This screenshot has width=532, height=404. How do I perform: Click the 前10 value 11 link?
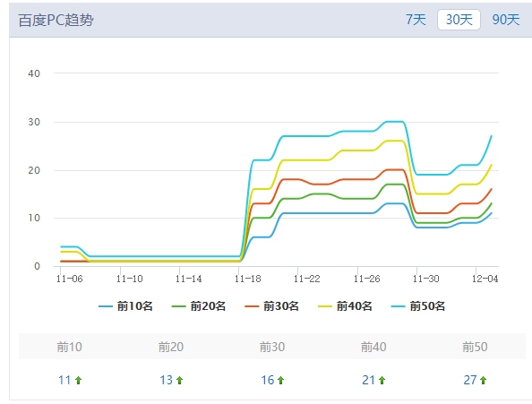[64, 380]
